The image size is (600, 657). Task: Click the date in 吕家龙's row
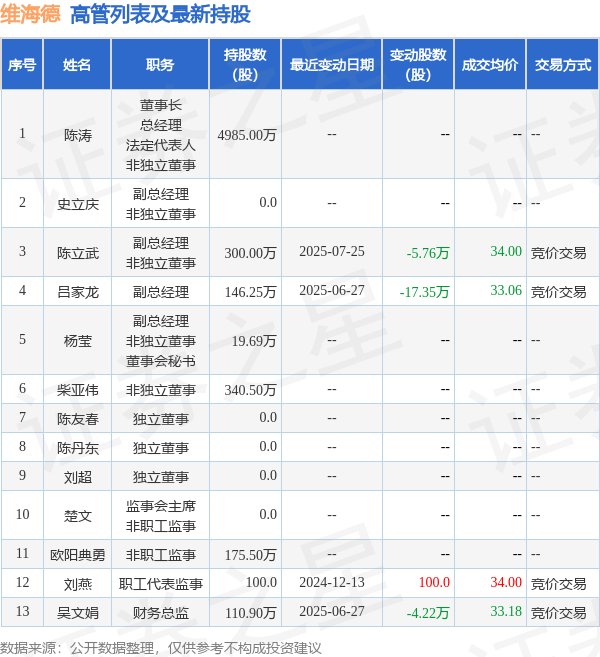click(332, 290)
